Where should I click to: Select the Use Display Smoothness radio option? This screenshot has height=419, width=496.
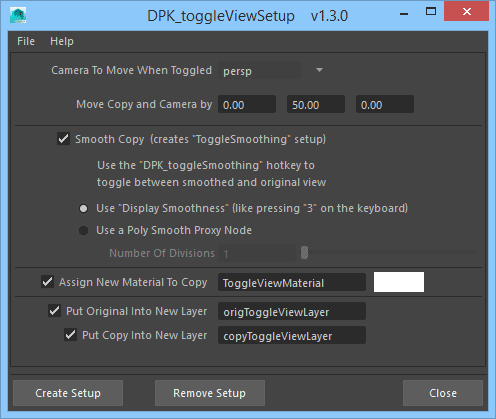pyautogui.click(x=83, y=209)
